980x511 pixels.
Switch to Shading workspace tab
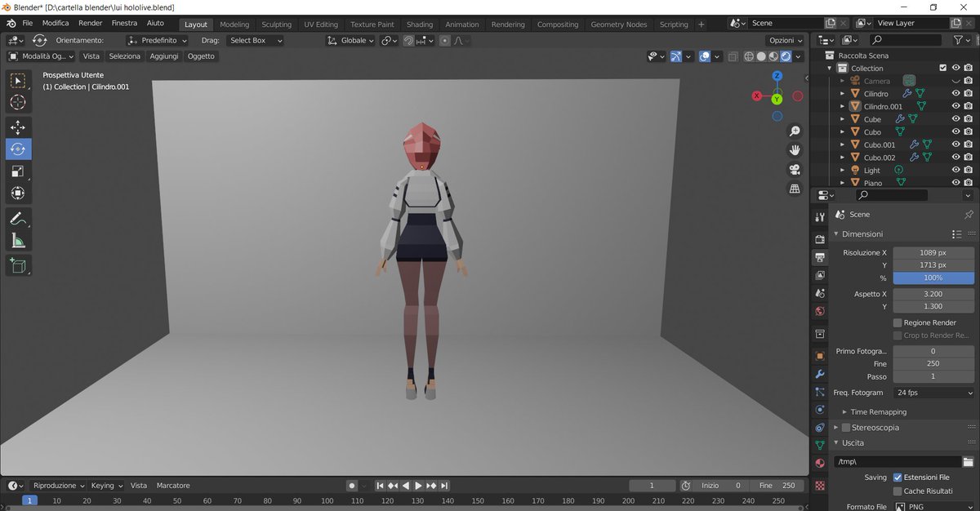point(420,24)
